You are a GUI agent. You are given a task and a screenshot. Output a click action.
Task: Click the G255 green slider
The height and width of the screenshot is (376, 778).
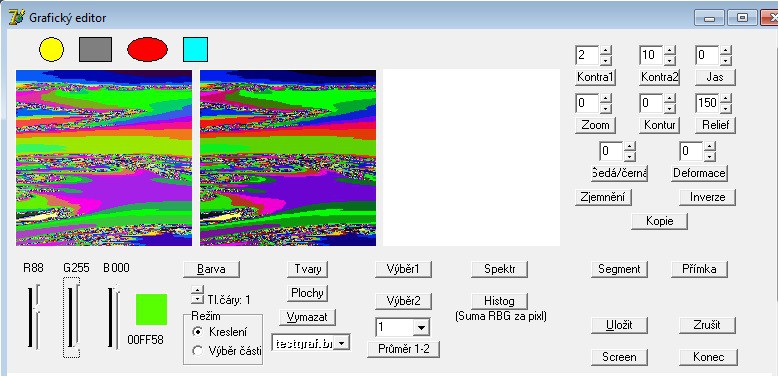72,317
